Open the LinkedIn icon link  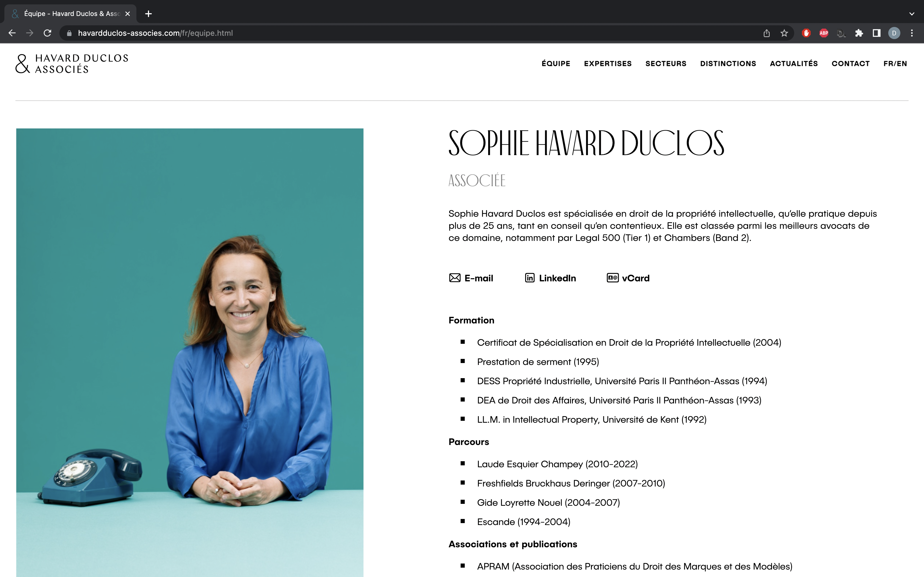[x=530, y=278]
